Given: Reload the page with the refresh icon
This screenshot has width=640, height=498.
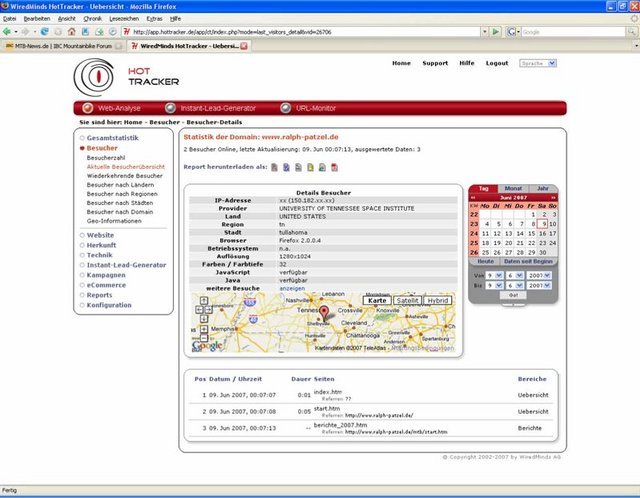Looking at the screenshot, I should [44, 31].
